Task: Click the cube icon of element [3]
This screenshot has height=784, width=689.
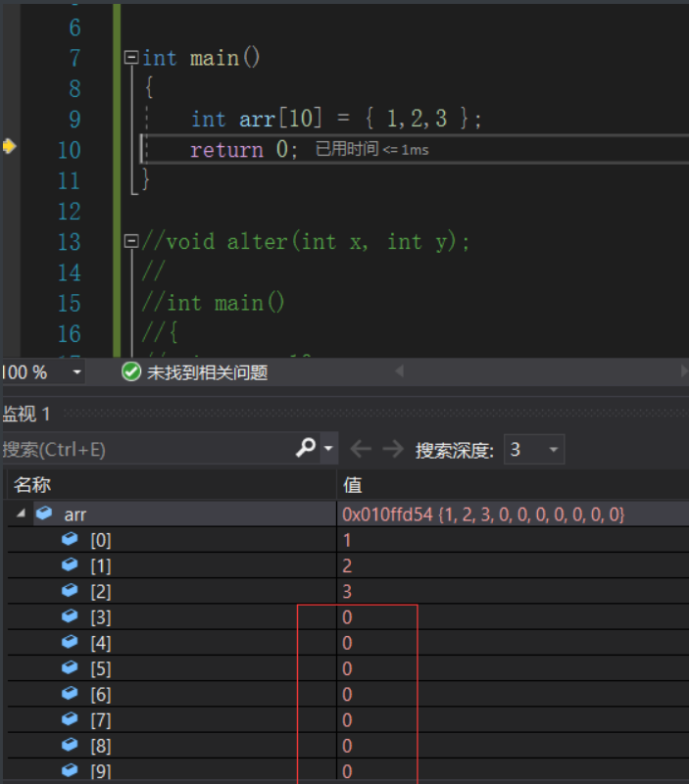Action: [70, 616]
